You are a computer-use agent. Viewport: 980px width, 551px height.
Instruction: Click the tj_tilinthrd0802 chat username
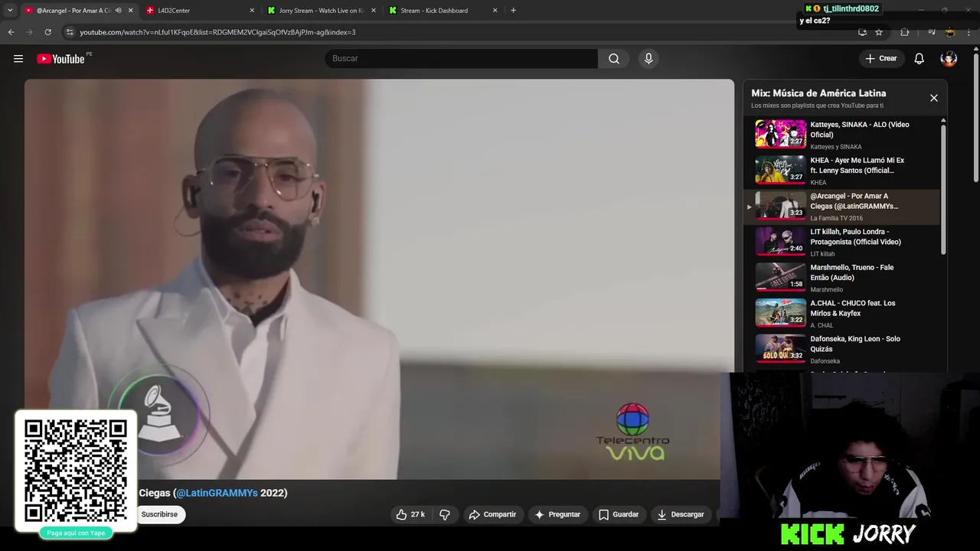pyautogui.click(x=851, y=8)
